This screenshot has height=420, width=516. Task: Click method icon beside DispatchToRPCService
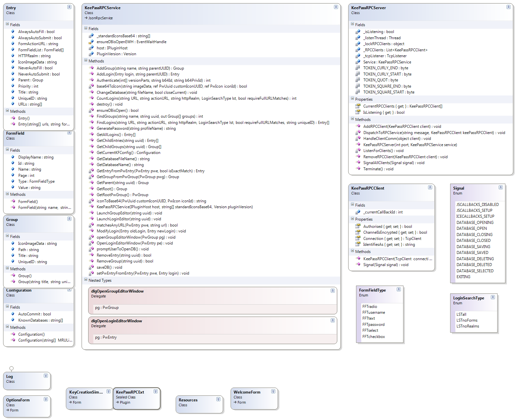(x=358, y=133)
